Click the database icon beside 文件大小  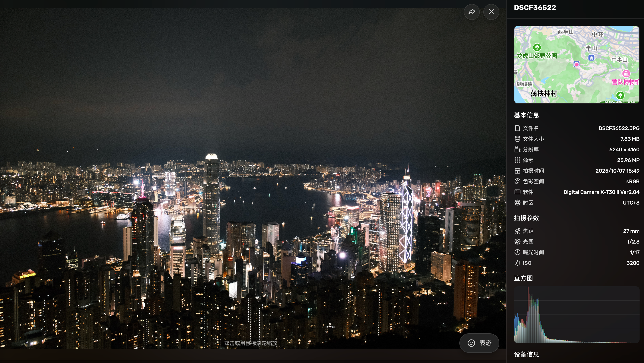tap(517, 139)
